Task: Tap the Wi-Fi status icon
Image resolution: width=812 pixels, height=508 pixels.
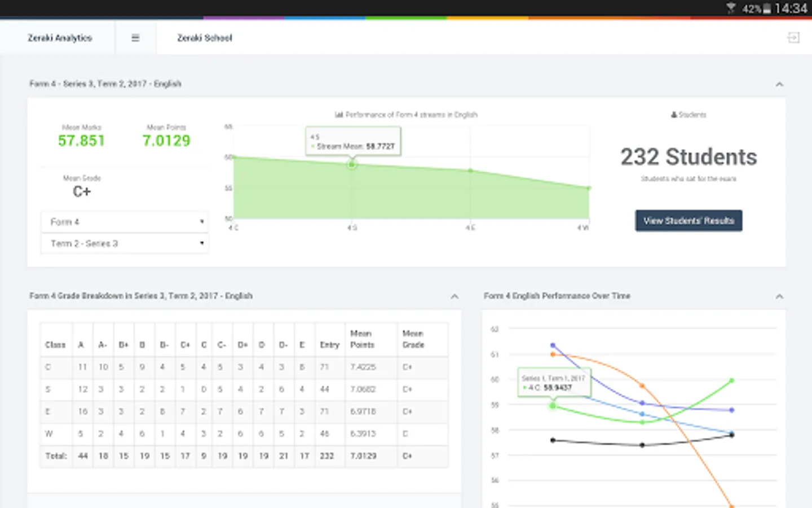Action: pos(731,8)
